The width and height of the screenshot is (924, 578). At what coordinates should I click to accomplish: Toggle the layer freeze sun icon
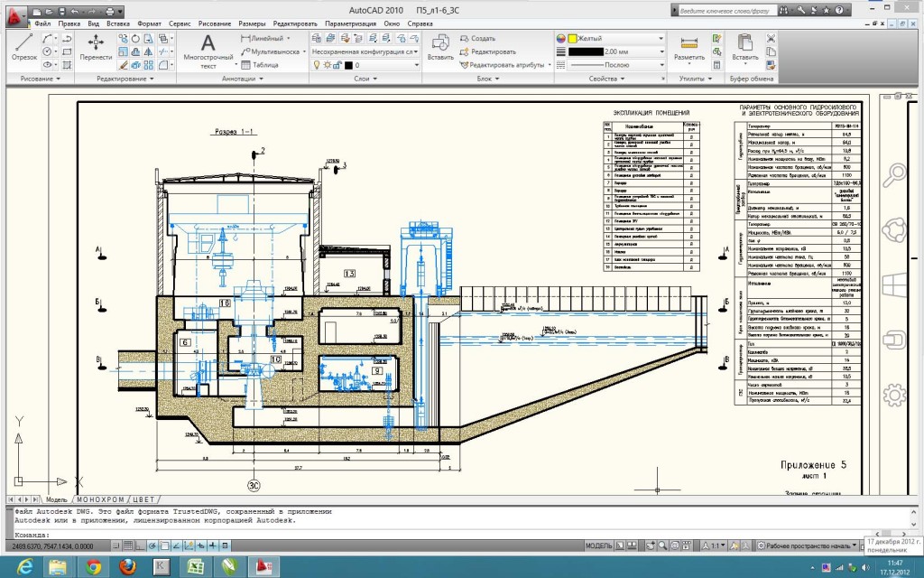click(327, 65)
